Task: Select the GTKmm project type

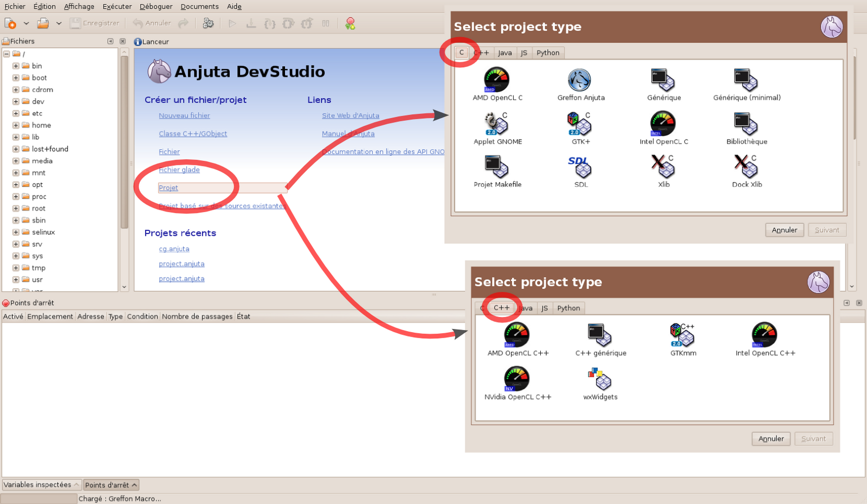Action: [683, 340]
